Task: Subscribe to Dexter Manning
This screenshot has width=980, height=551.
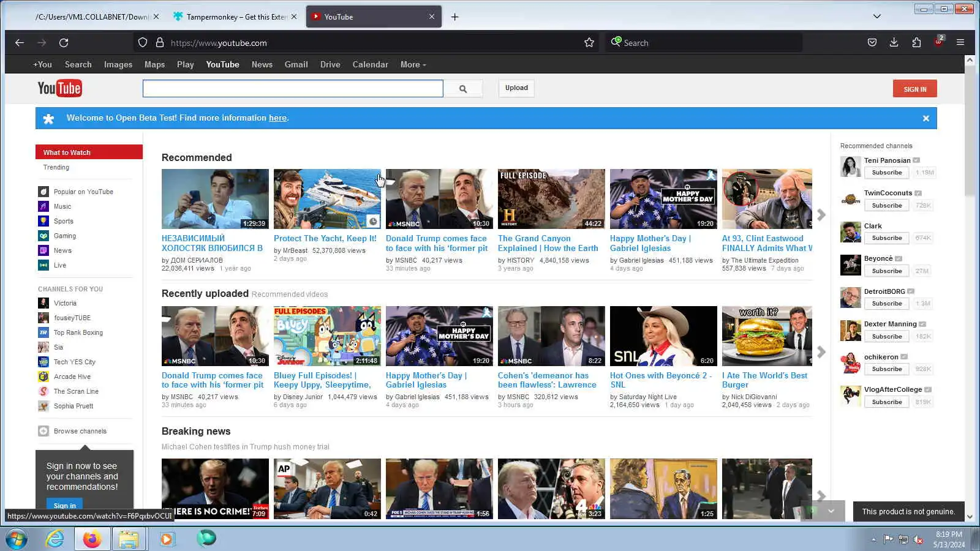Action: (x=887, y=336)
